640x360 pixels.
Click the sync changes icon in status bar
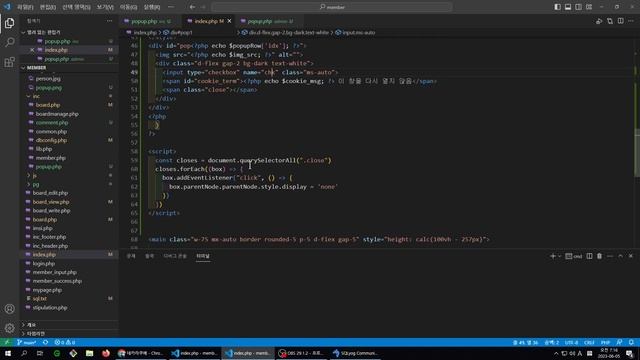[45, 342]
